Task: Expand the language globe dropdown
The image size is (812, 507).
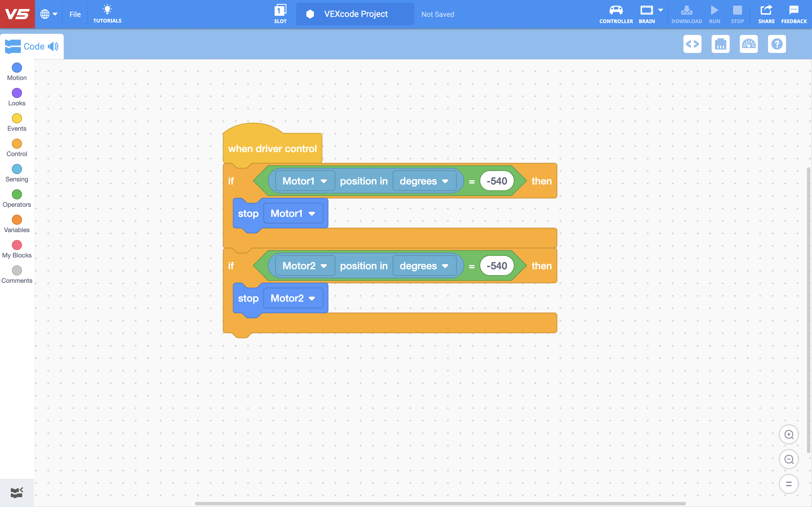Action: point(49,14)
